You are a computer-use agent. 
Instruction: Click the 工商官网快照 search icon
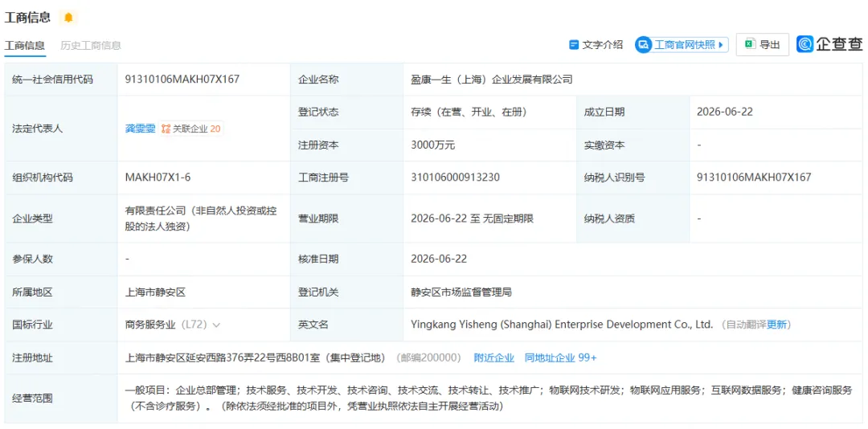[x=643, y=45]
